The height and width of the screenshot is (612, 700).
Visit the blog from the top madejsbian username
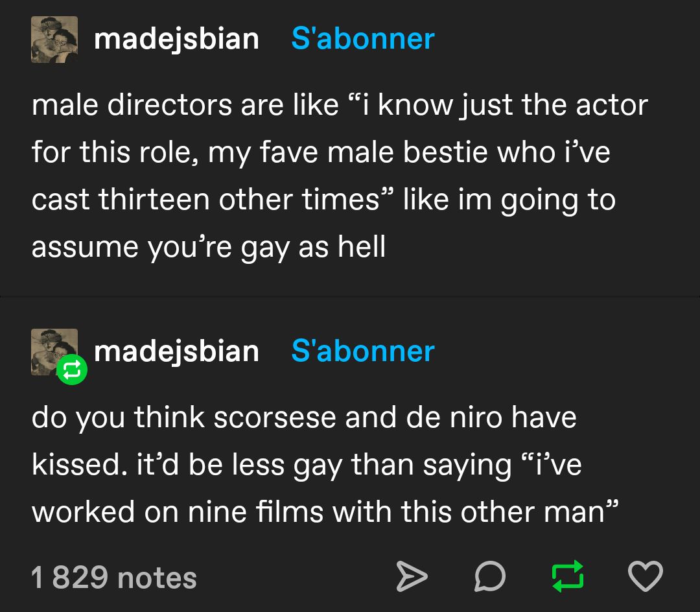[x=176, y=39]
